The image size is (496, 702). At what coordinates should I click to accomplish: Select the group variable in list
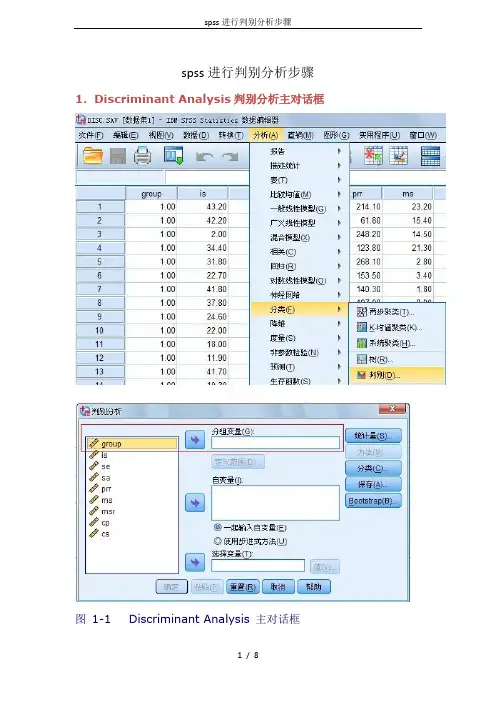[x=132, y=444]
